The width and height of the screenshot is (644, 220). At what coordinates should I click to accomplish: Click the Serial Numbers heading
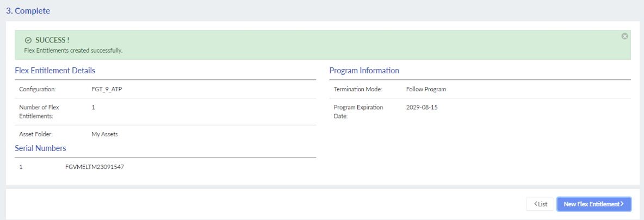[40, 148]
